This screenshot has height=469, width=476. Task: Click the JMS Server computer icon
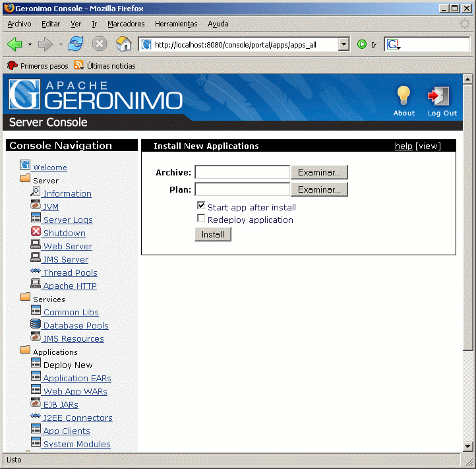click(36, 257)
